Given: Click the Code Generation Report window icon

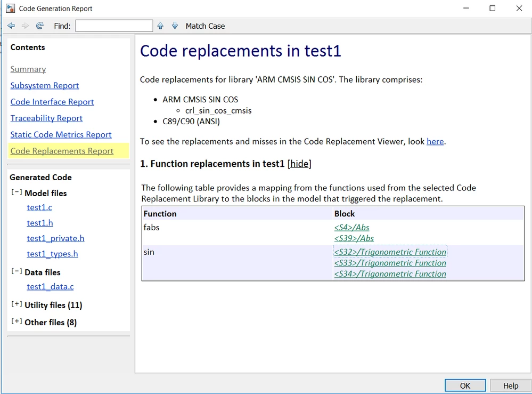Looking at the screenshot, I should pyautogui.click(x=11, y=8).
